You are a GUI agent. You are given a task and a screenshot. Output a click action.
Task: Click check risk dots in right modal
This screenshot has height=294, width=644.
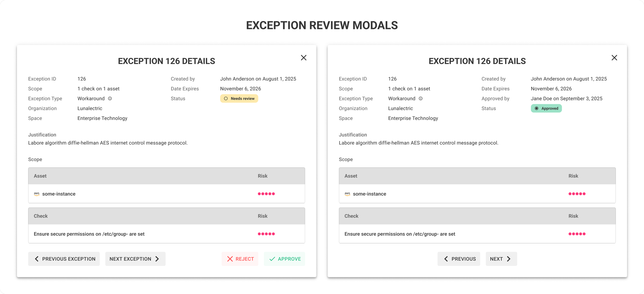pyautogui.click(x=577, y=234)
